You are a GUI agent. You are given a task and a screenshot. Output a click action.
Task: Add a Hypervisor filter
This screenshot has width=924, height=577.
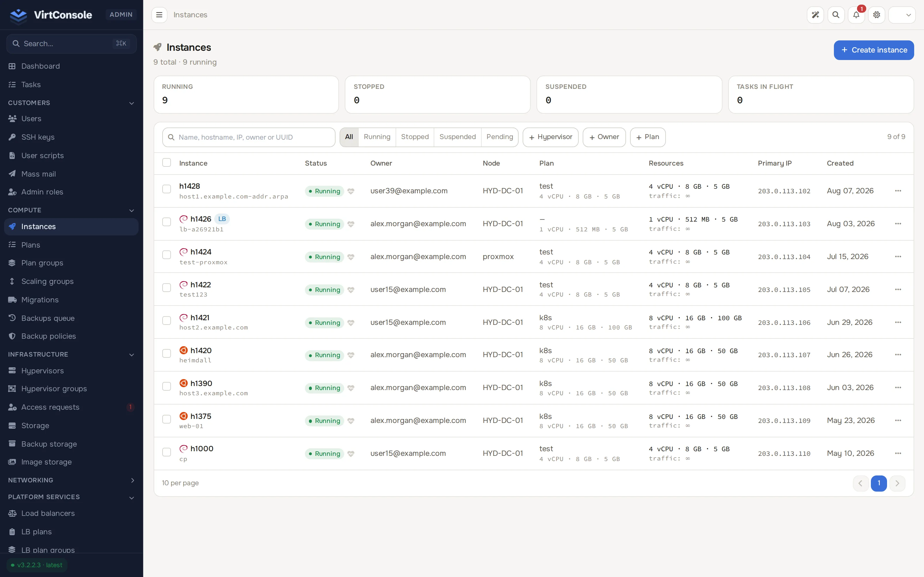coord(550,137)
